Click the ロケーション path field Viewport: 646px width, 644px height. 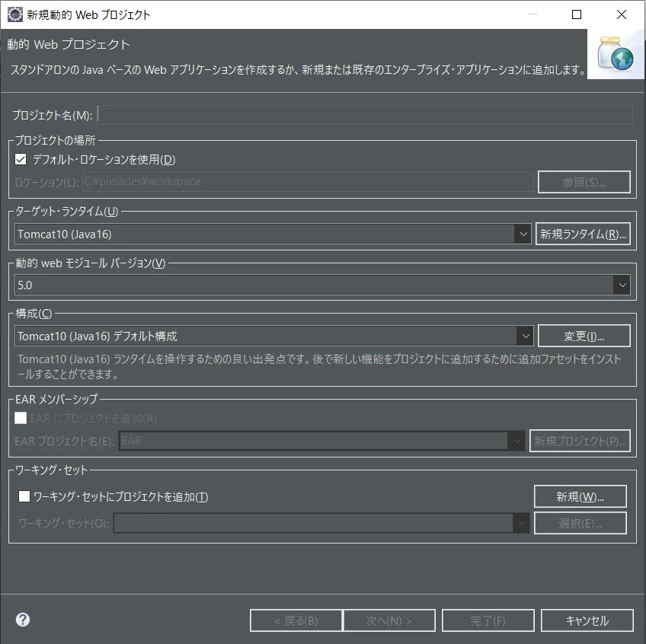(309, 182)
